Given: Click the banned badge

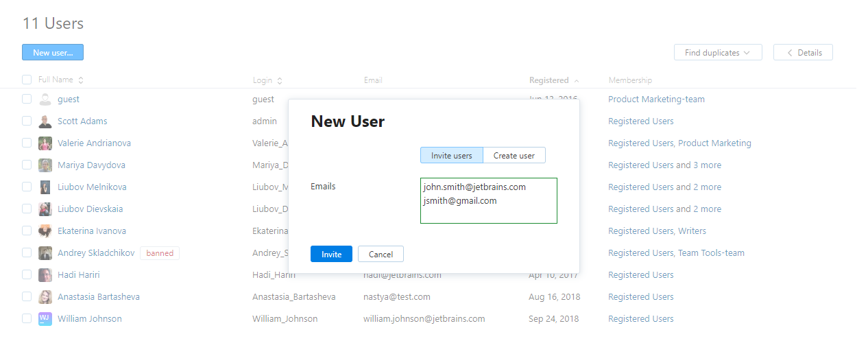Looking at the screenshot, I should point(160,253).
